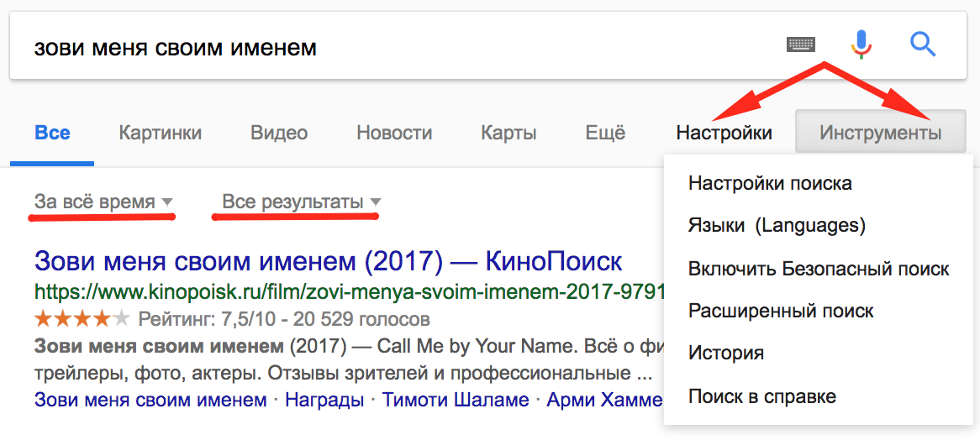
Task: Select Включить Безопасный поиск option
Action: pos(818,269)
